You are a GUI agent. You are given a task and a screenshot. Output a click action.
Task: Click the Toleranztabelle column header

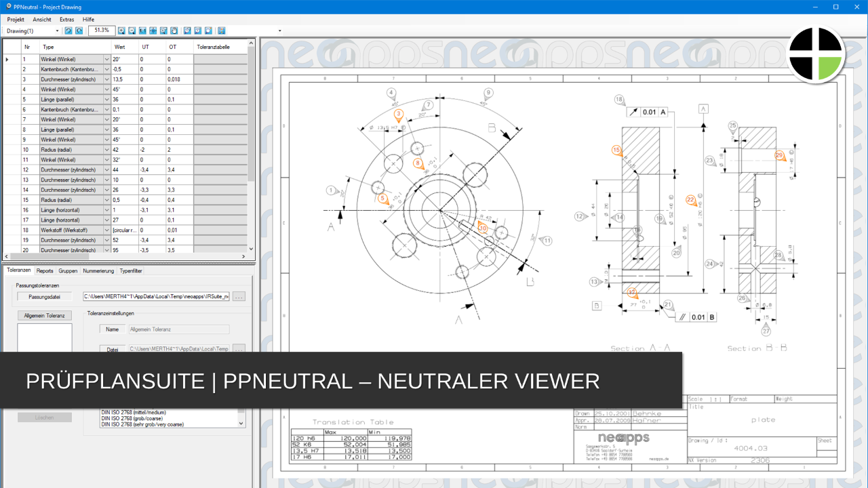click(220, 47)
